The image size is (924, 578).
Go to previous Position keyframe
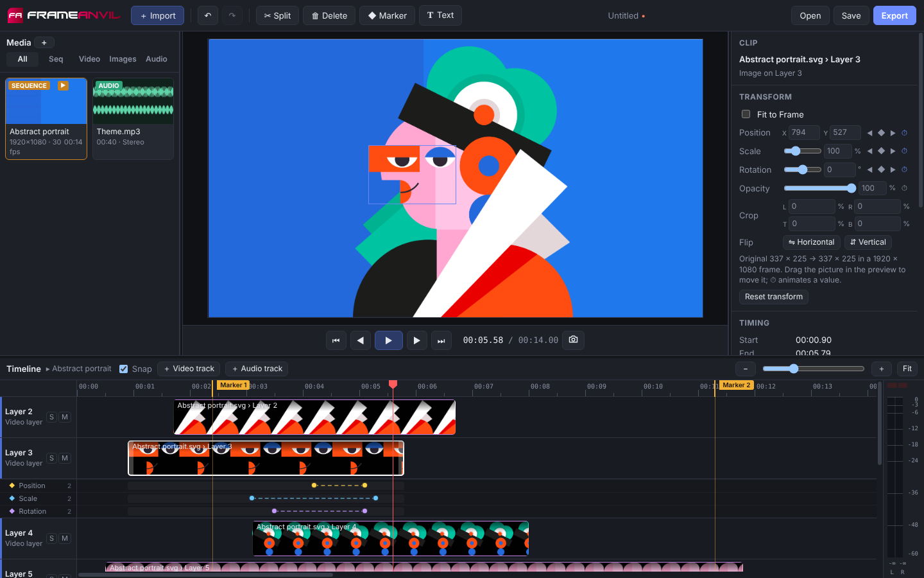click(x=870, y=133)
